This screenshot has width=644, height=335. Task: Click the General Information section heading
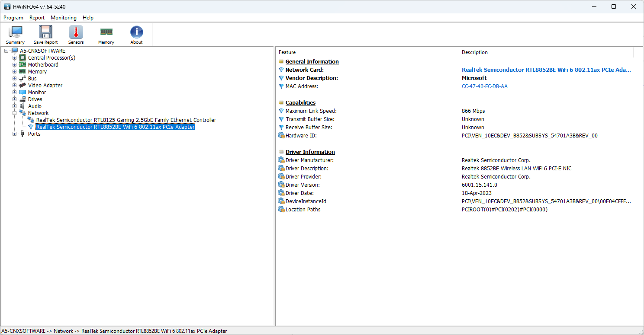pos(312,62)
